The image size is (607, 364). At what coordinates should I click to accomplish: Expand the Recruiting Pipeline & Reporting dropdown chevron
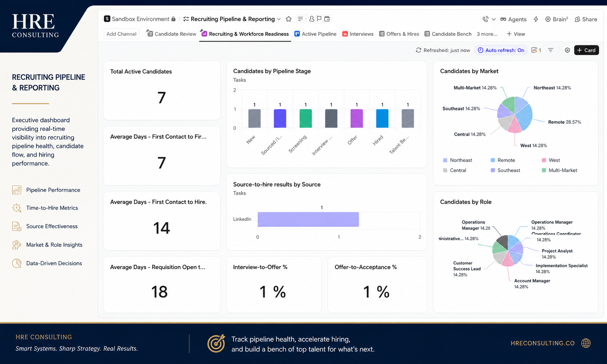(279, 19)
